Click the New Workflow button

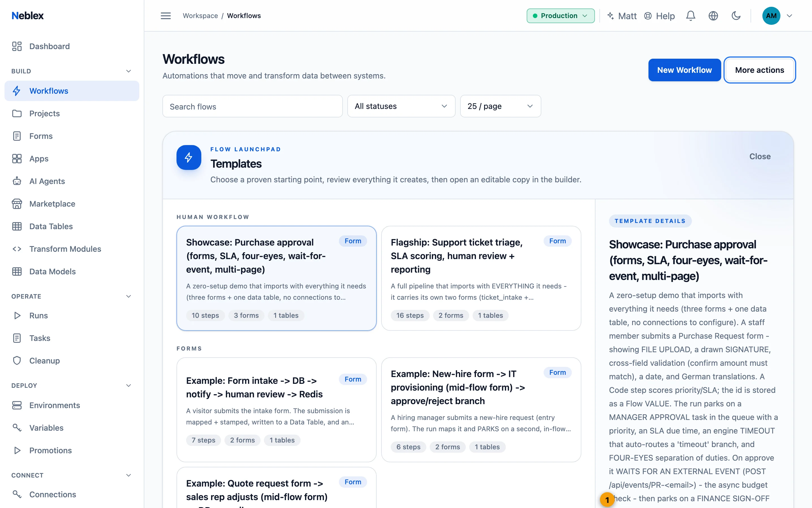click(x=684, y=70)
